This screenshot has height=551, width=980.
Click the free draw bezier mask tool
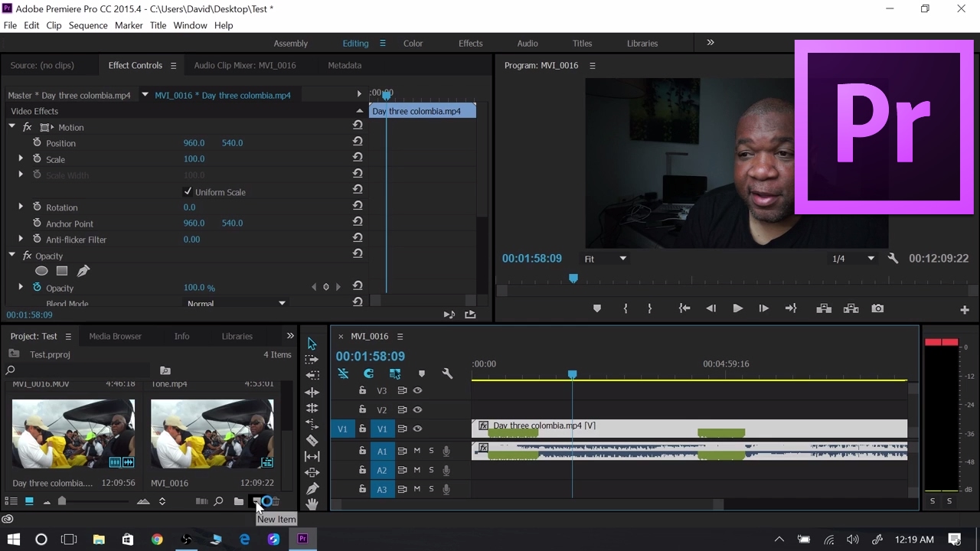[x=83, y=271]
